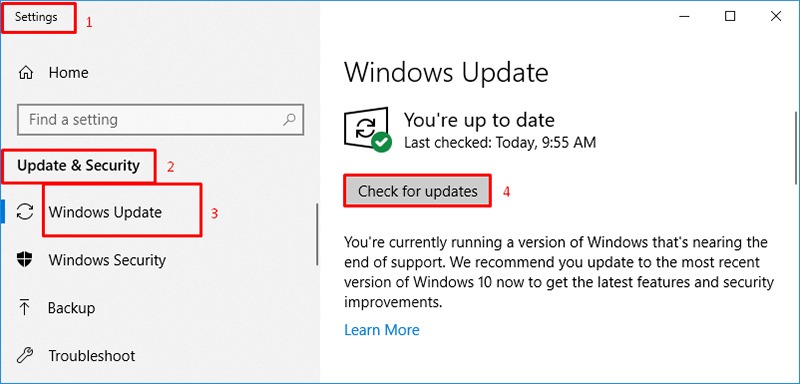This screenshot has width=800, height=384.
Task: Click the Troubleshoot wrench icon
Action: click(x=24, y=355)
